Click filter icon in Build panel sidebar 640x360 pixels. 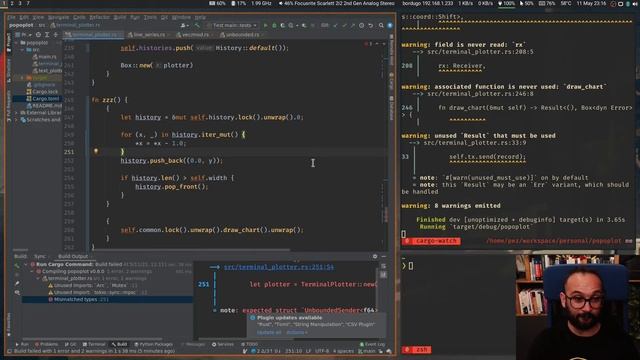17,292
